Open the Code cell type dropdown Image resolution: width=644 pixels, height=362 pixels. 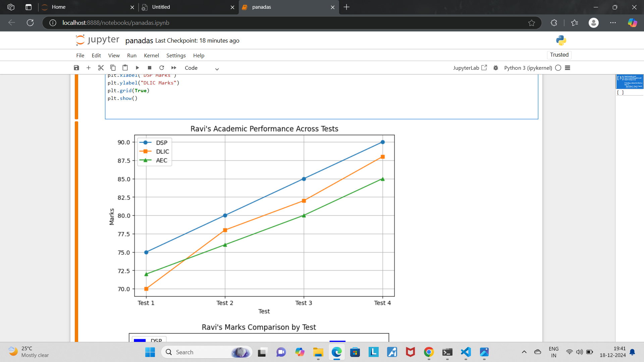201,68
